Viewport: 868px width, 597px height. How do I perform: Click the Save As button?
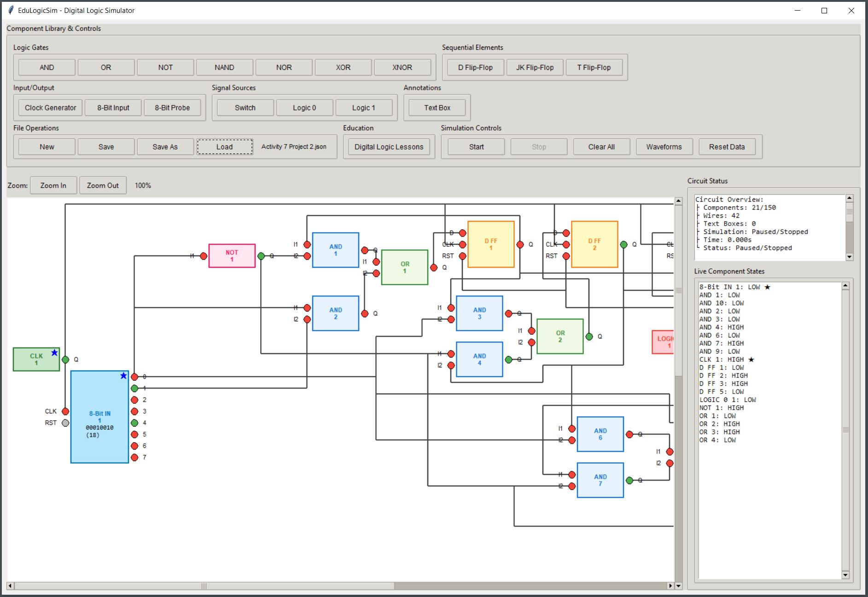[165, 147]
